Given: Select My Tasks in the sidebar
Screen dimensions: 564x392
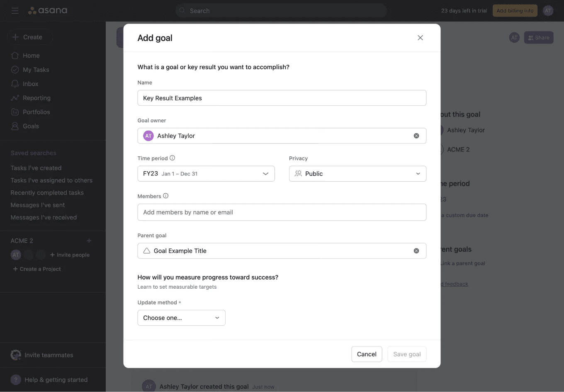Looking at the screenshot, I should (36, 69).
